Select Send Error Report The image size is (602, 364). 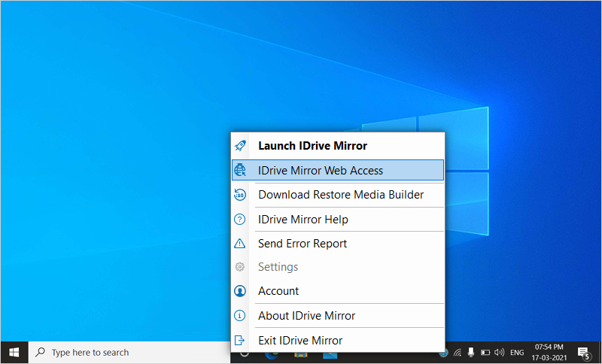coord(303,244)
